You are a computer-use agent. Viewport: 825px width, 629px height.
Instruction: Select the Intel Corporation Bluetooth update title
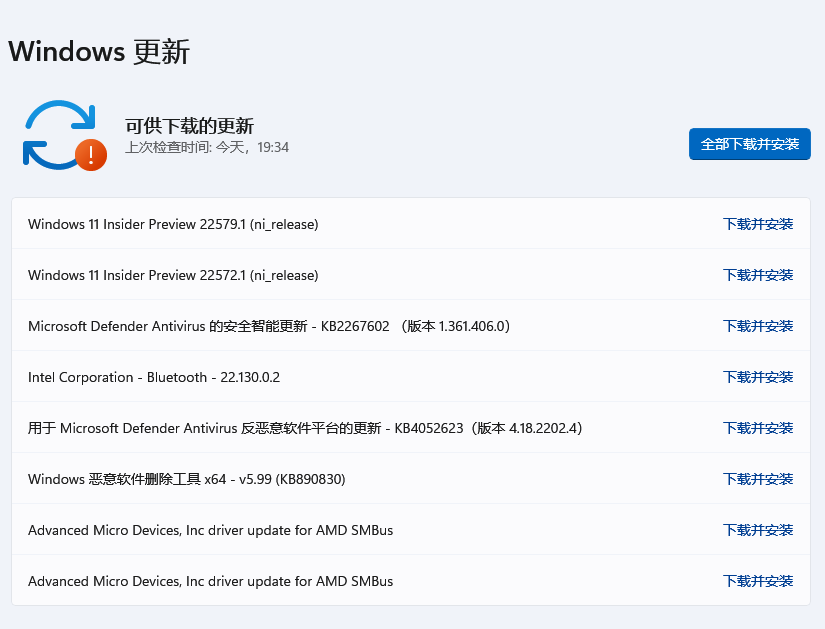[x=154, y=377]
